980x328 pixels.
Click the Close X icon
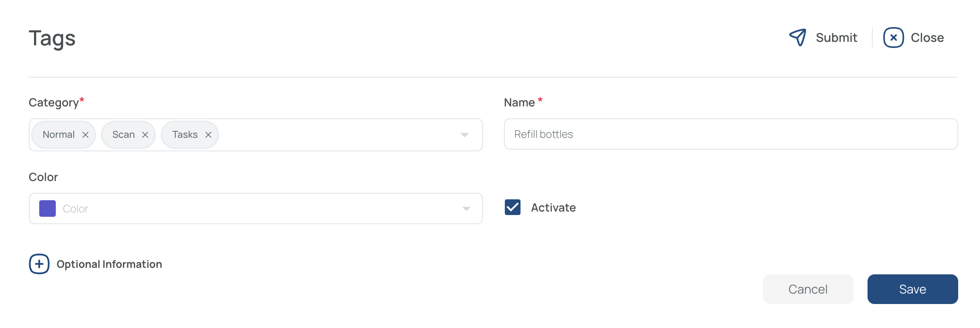coord(893,38)
